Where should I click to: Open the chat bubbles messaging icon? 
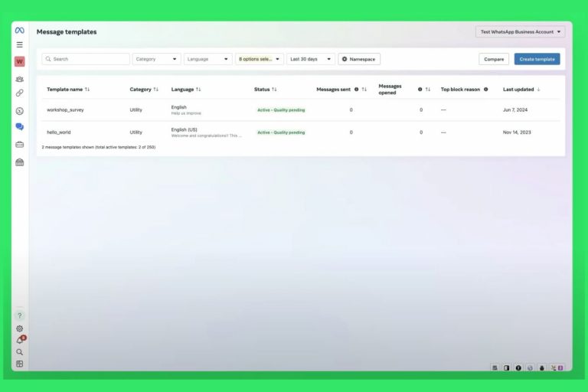pyautogui.click(x=19, y=127)
